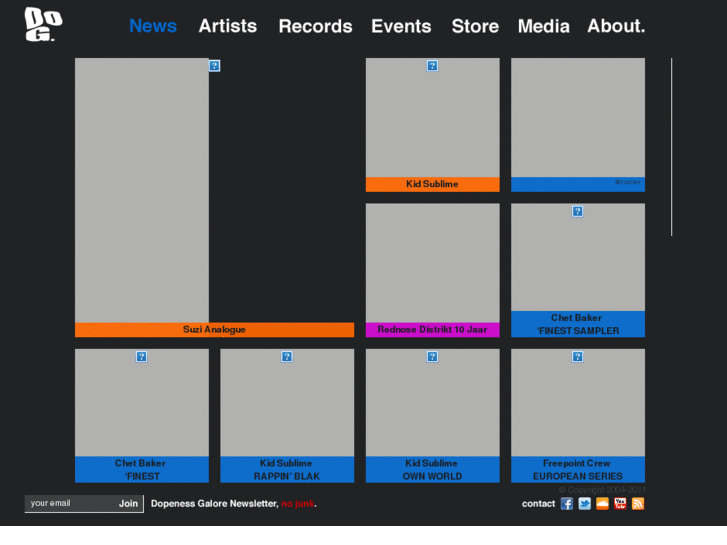This screenshot has width=727, height=545.
Task: Click the blue twitter caption bar
Action: point(578,184)
